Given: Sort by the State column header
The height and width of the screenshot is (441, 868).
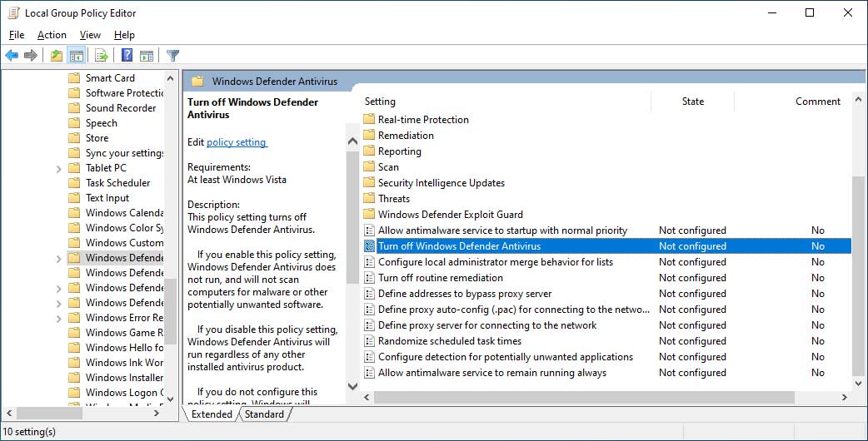Looking at the screenshot, I should pyautogui.click(x=693, y=102).
